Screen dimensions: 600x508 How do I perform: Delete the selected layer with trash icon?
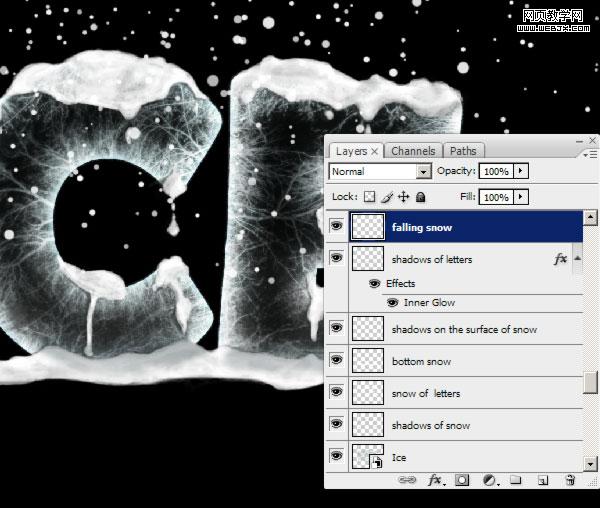570,480
